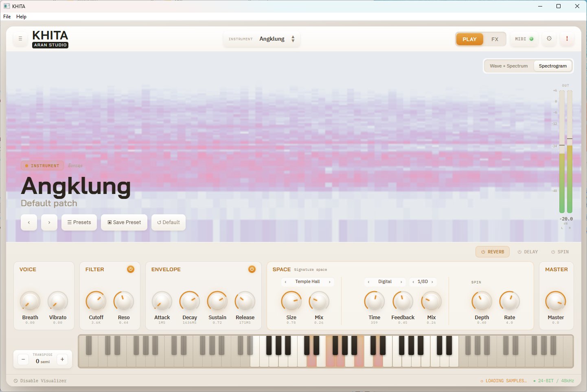Viewport: 587px width, 392px height.
Task: Click the delay Time knob
Action: (375, 301)
